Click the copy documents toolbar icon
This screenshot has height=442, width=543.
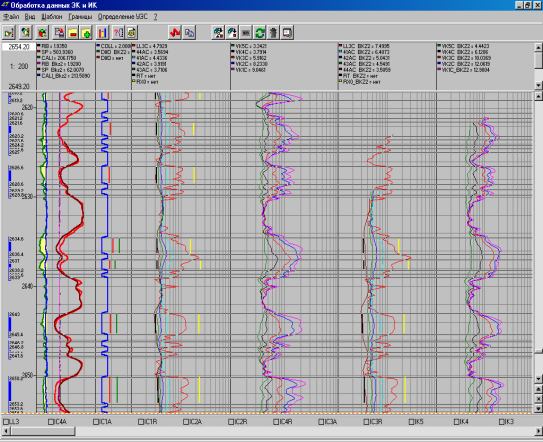(x=189, y=33)
